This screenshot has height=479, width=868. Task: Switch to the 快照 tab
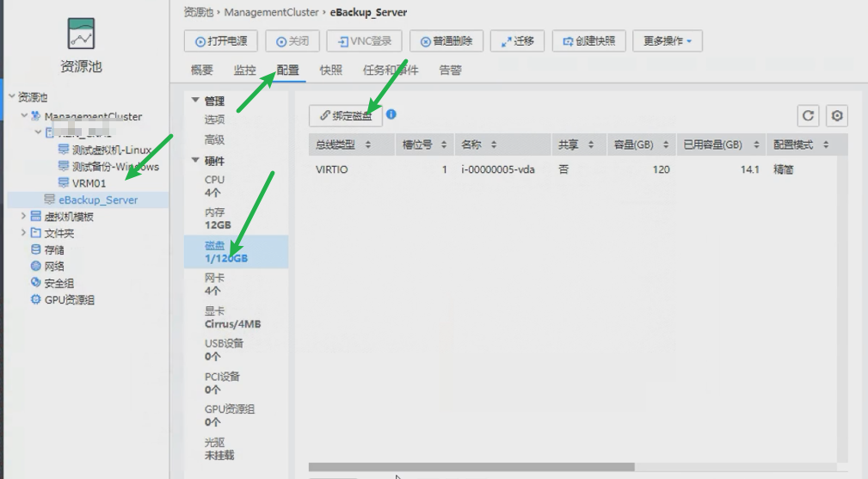coord(330,71)
